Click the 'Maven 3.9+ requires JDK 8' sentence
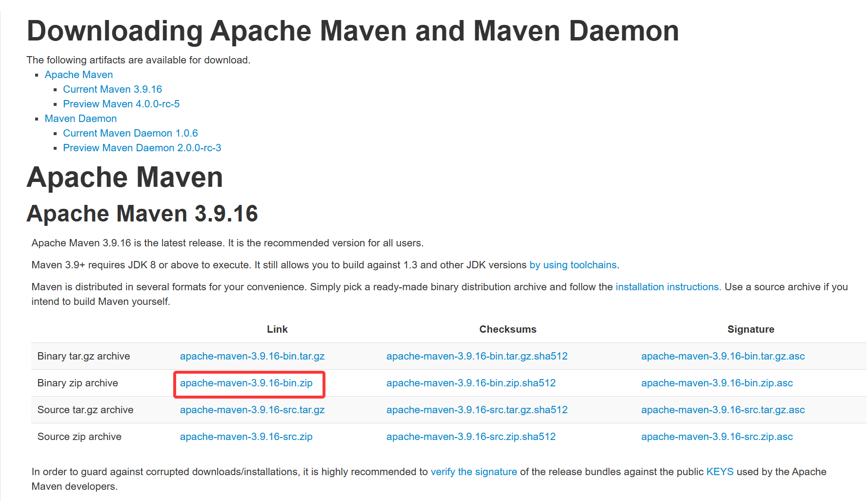Screen dimensions: 868x501 click(x=325, y=265)
